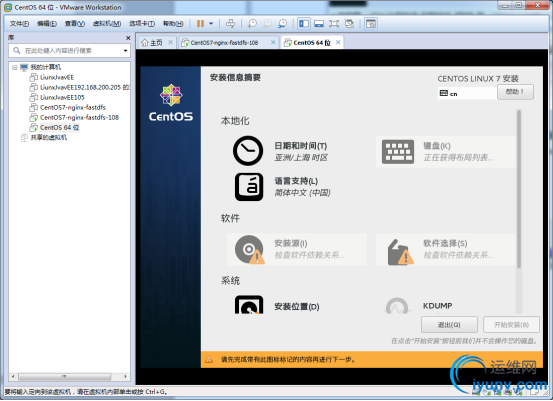Toggle the library sidebar view icon
The image size is (553, 401).
tap(304, 24)
